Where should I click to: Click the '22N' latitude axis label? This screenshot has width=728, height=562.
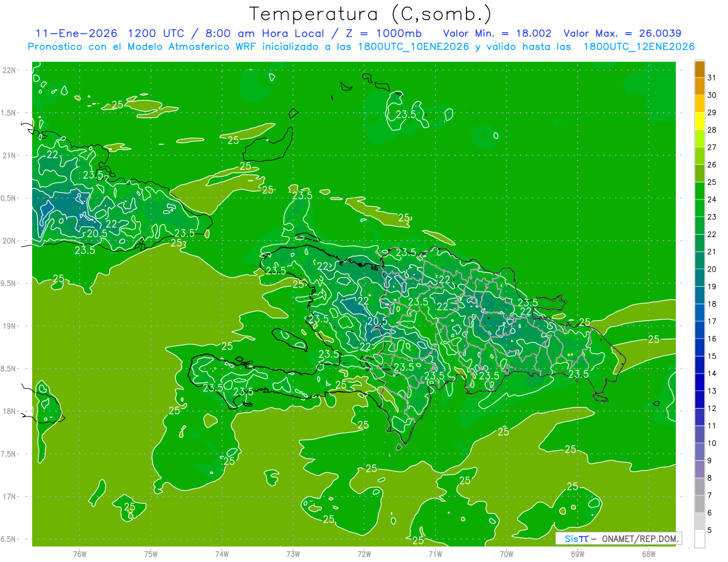click(10, 70)
